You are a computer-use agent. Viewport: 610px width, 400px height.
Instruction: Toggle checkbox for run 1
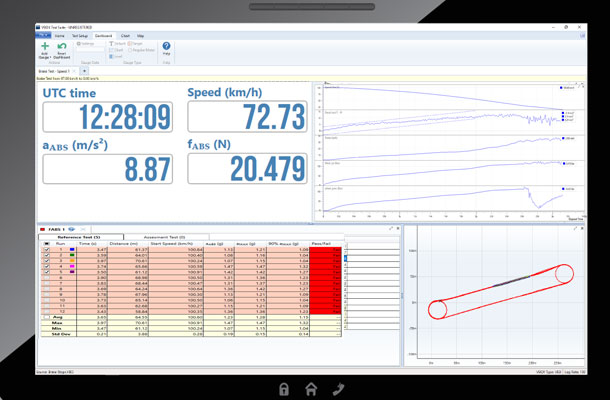pyautogui.click(x=45, y=250)
